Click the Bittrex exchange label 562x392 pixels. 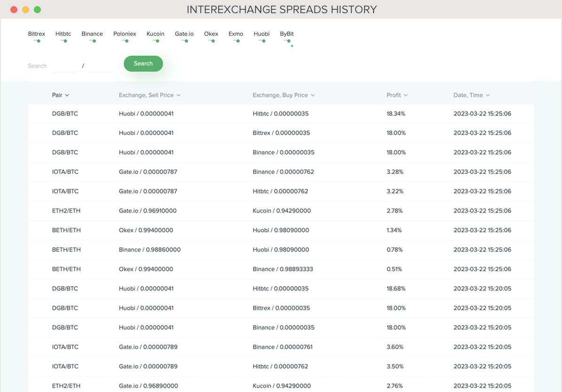click(37, 33)
